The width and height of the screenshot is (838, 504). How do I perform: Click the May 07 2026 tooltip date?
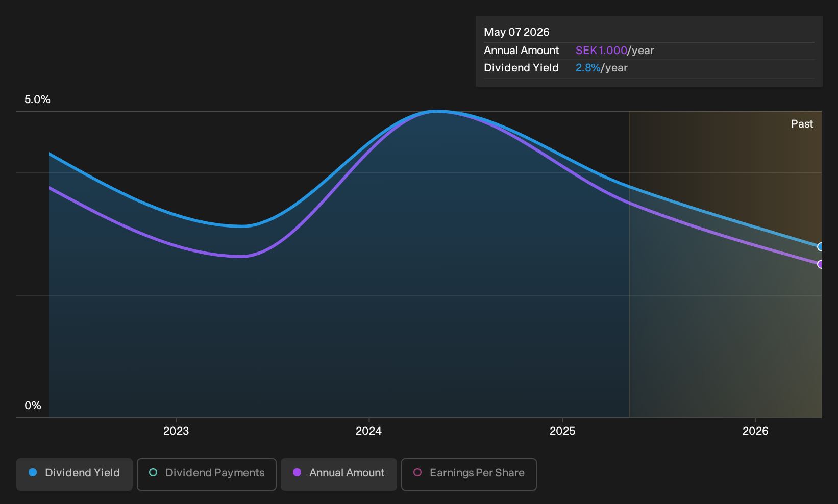coord(516,32)
